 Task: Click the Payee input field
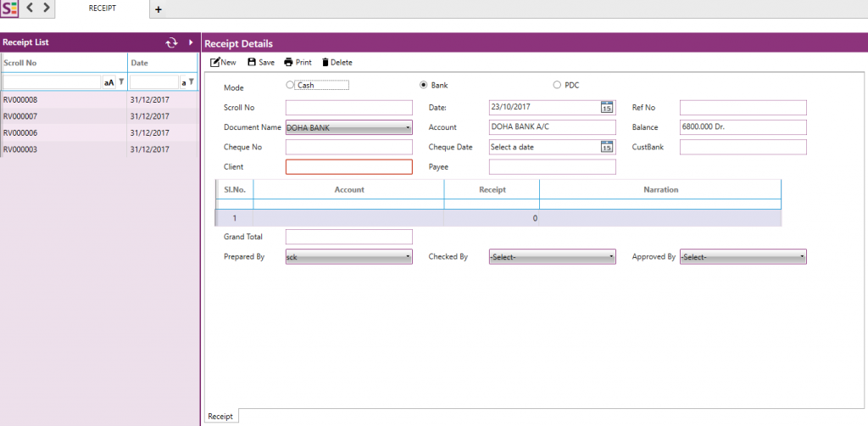553,166
